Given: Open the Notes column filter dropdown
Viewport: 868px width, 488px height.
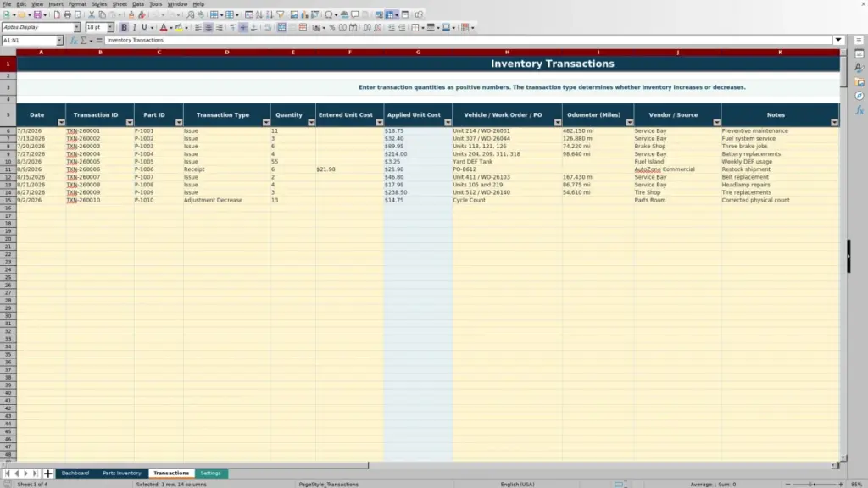Looking at the screenshot, I should (x=834, y=122).
